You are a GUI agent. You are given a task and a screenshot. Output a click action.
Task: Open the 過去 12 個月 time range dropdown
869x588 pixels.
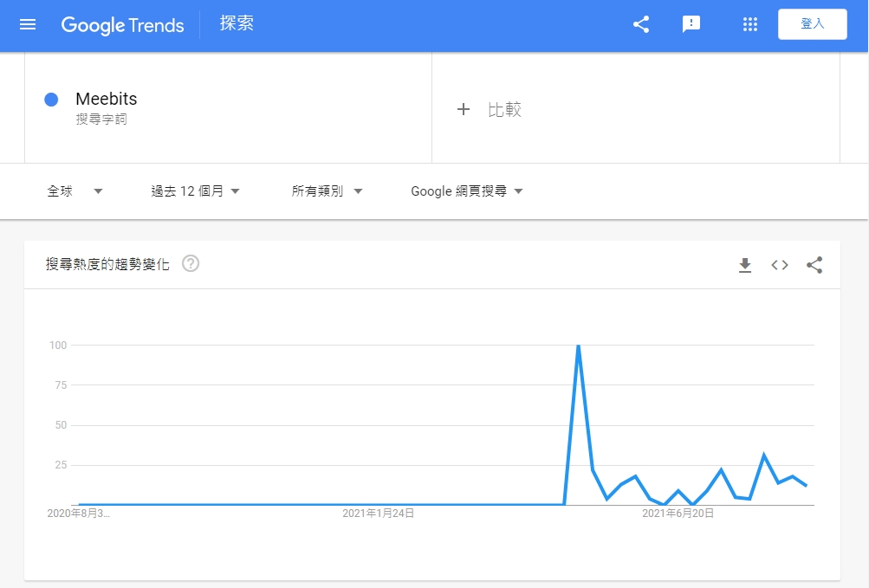(195, 191)
